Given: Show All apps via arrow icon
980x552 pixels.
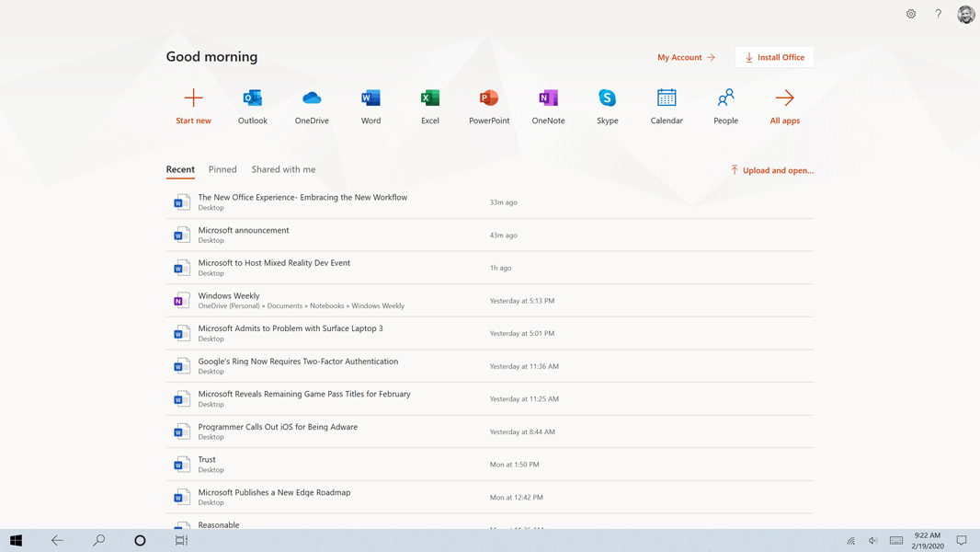Looking at the screenshot, I should coord(784,98).
